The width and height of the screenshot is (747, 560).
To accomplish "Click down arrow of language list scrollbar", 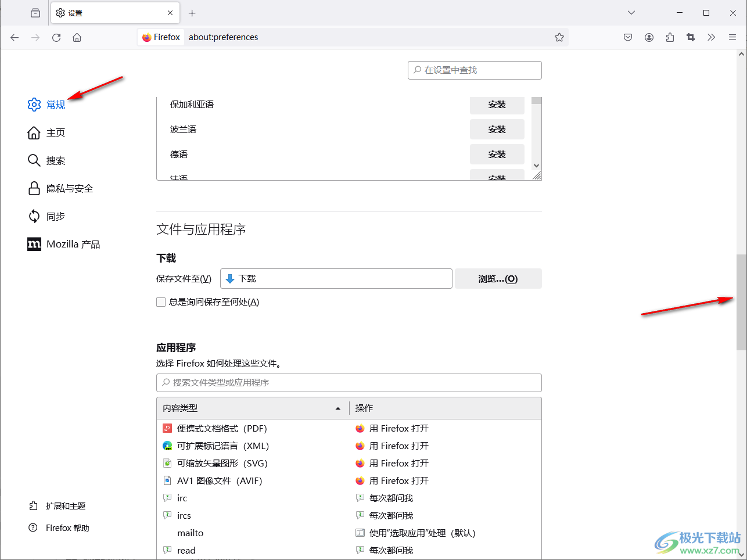I will point(537,166).
